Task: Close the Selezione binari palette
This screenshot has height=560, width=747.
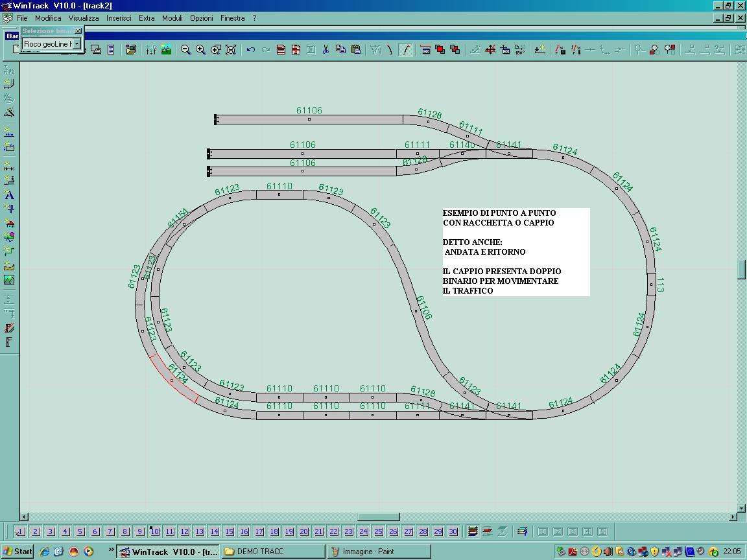Action: 78,30
